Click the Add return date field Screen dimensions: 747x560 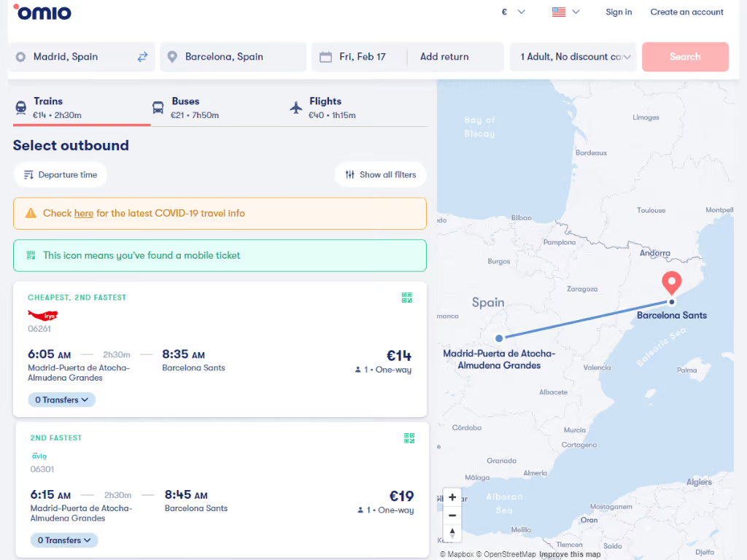pyautogui.click(x=444, y=57)
